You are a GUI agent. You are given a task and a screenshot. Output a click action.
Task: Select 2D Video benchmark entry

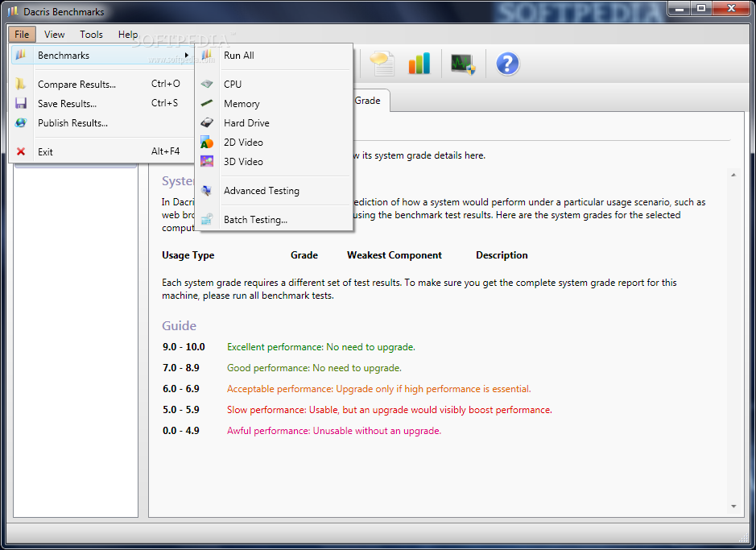click(274, 142)
